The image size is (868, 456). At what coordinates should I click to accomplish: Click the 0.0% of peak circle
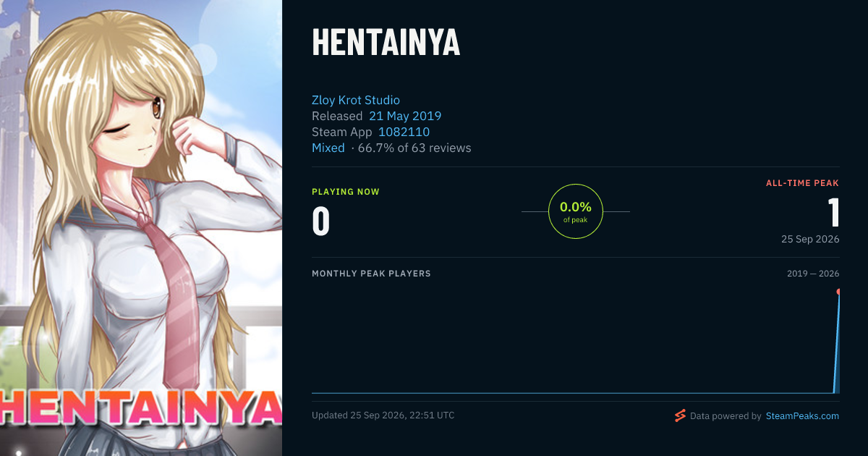(x=576, y=211)
